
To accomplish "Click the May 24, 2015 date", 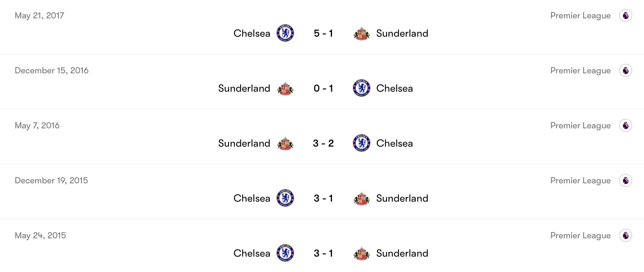I will point(40,235).
